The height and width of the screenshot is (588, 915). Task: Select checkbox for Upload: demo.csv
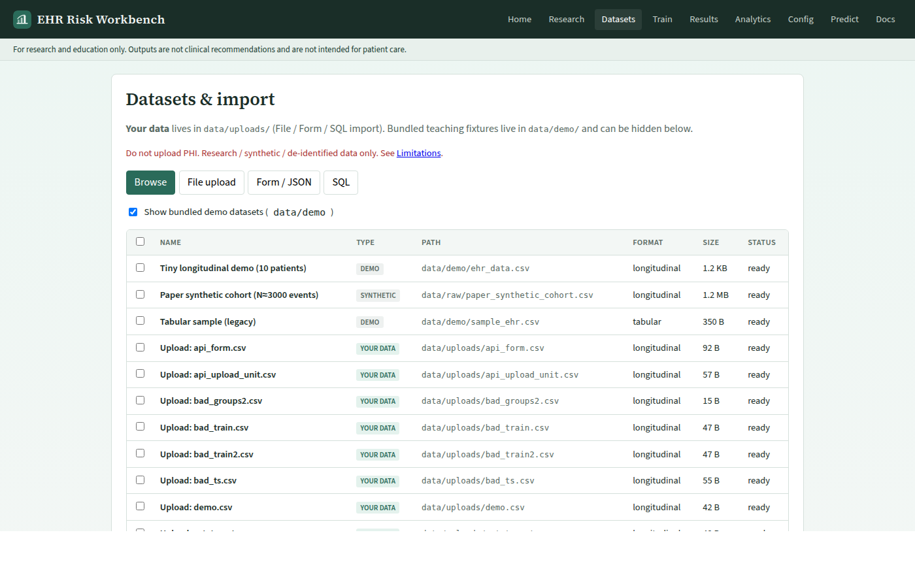(x=140, y=506)
